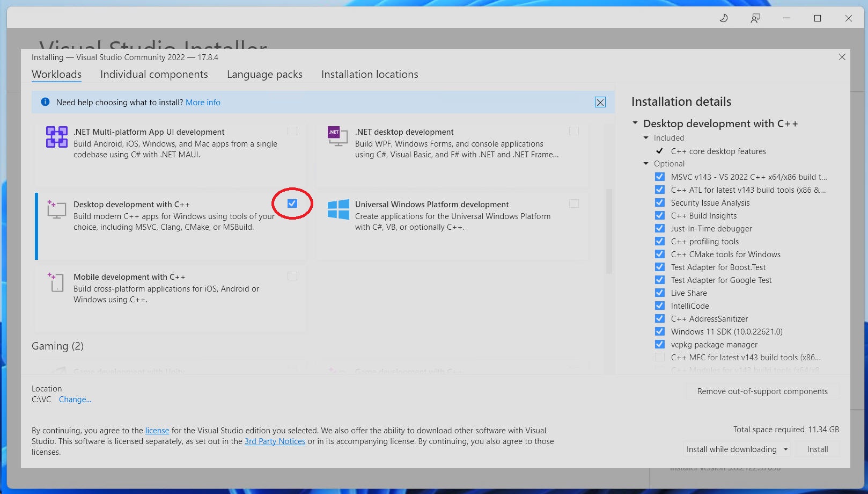Click the Change... location link

click(x=75, y=399)
